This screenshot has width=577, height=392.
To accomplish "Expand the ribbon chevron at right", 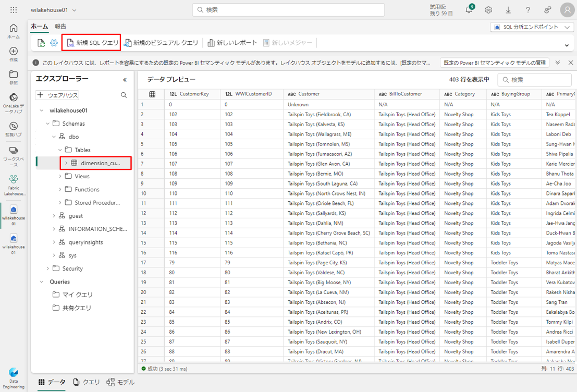I will click(x=567, y=45).
